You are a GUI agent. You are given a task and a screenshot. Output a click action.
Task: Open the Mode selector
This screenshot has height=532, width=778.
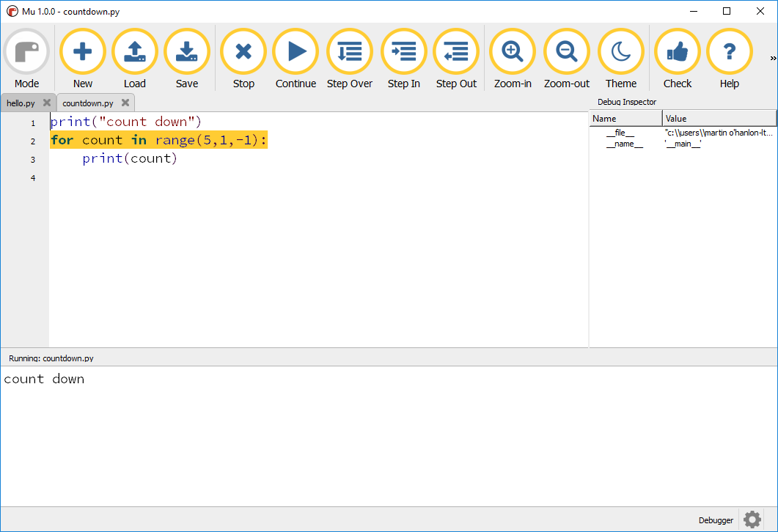(27, 52)
